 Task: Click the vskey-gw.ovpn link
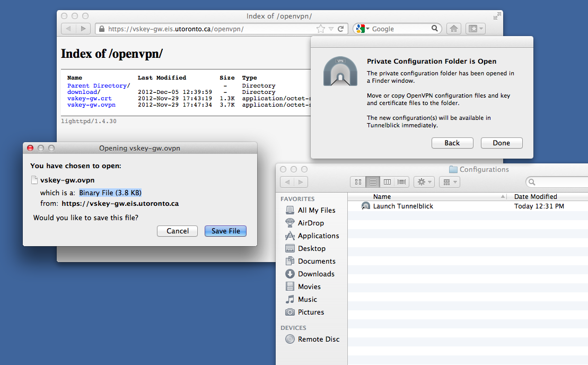(x=91, y=105)
